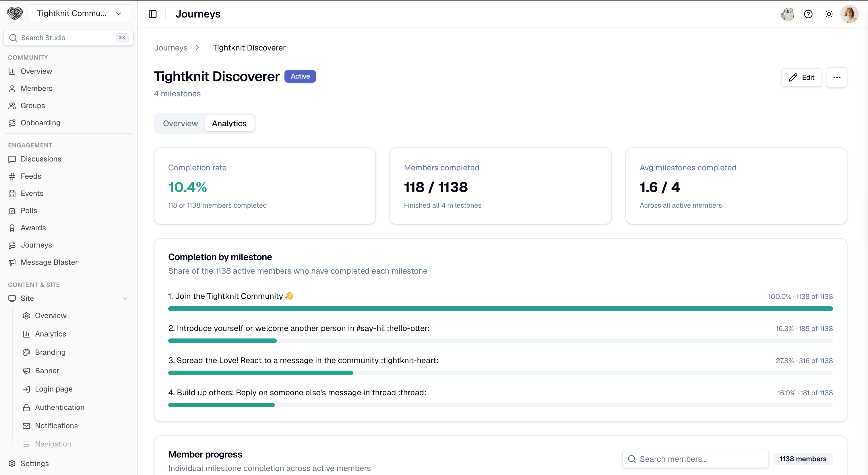Click the Search Studio field
Image resolution: width=868 pixels, height=475 pixels.
point(69,38)
